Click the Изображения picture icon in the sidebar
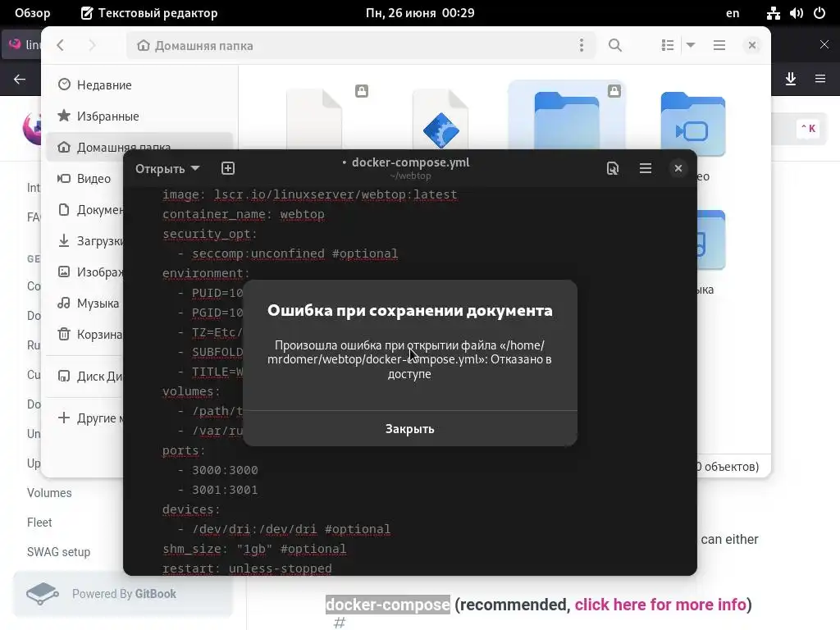 (64, 272)
